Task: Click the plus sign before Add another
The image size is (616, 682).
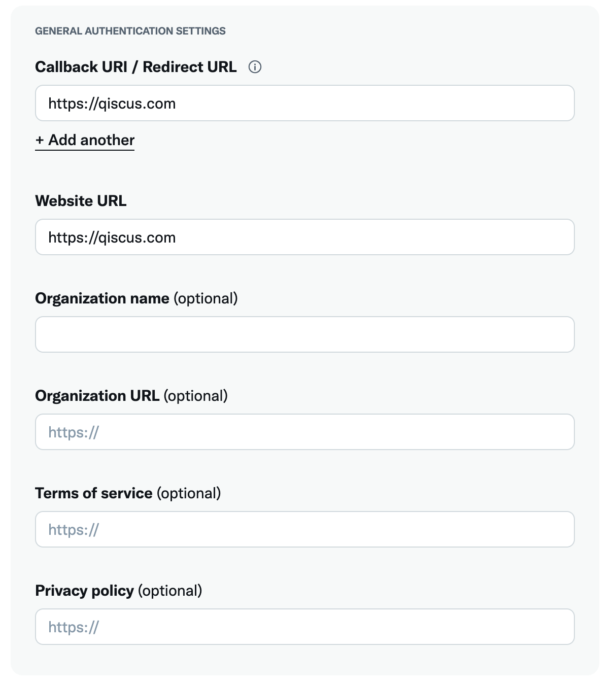Action: tap(40, 141)
